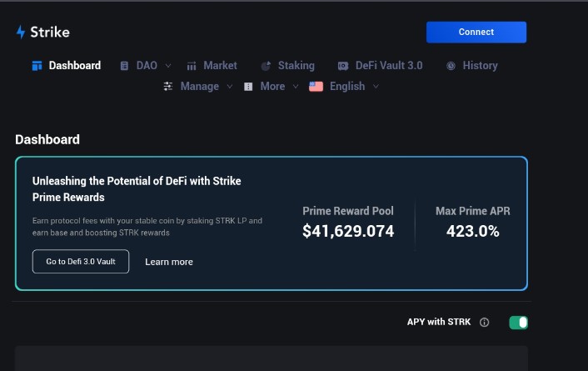This screenshot has width=588, height=371.
Task: Open the DAO nav item
Action: point(147,66)
